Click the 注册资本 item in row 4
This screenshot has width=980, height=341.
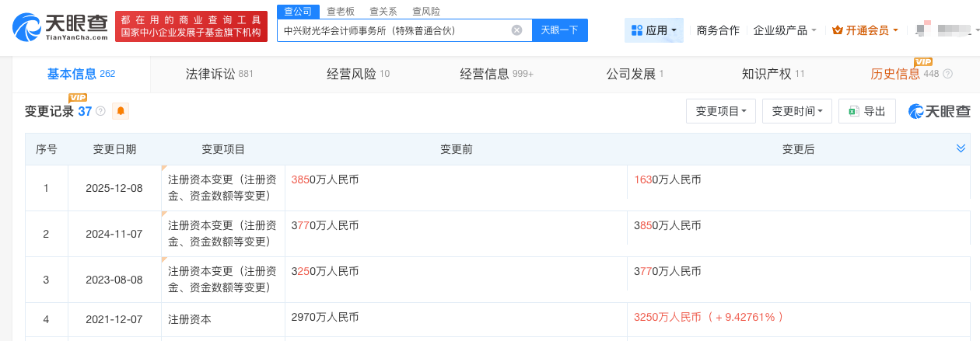(190, 318)
